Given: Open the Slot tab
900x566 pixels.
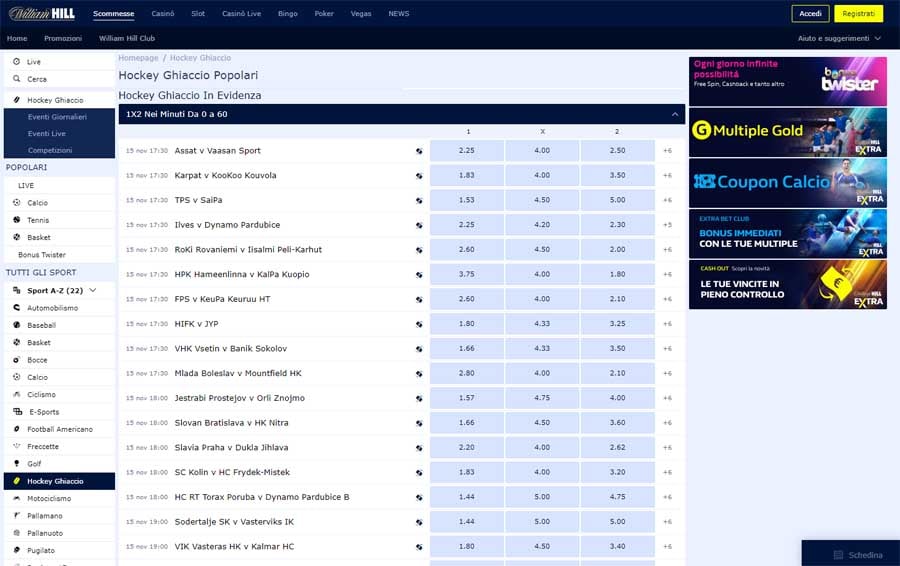Looking at the screenshot, I should point(198,13).
